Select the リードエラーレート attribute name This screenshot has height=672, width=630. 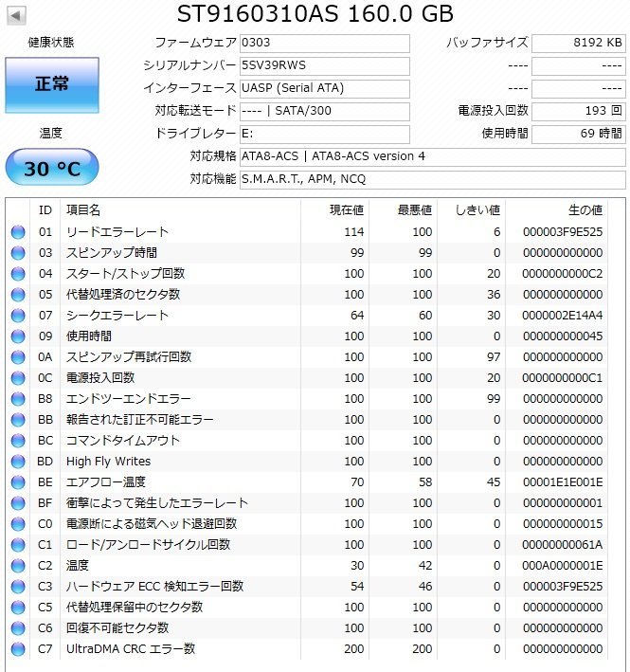pyautogui.click(x=117, y=232)
